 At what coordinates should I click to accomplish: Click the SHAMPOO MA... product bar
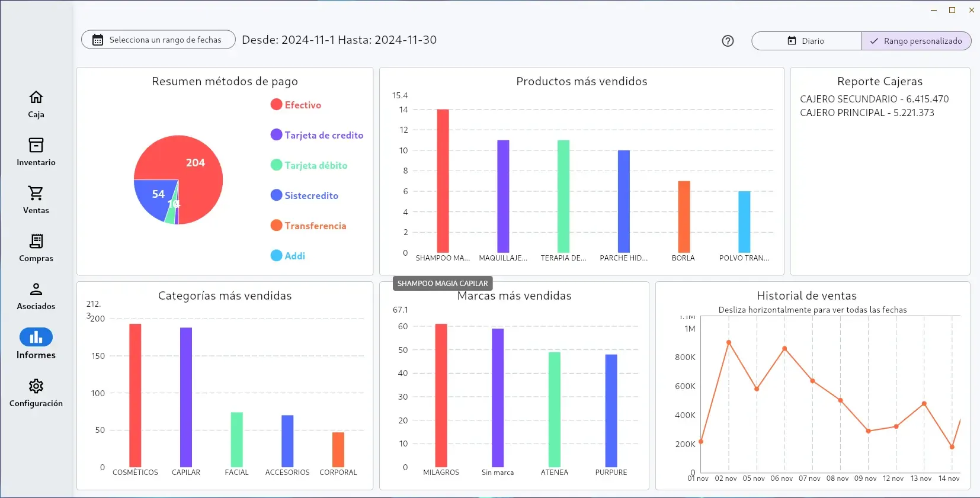[443, 181]
